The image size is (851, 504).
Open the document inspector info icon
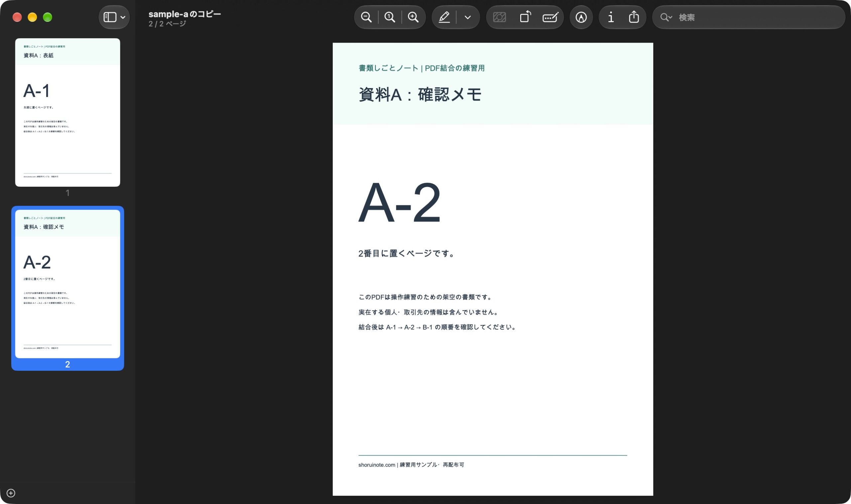[x=611, y=17]
